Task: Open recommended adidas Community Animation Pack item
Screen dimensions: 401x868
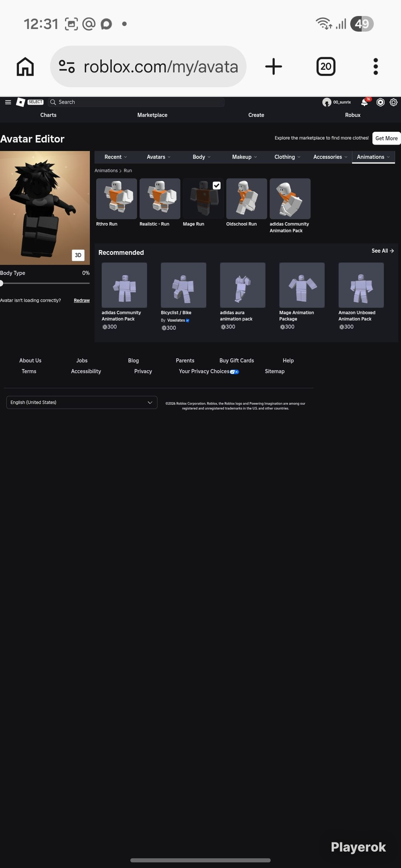Action: click(x=124, y=285)
